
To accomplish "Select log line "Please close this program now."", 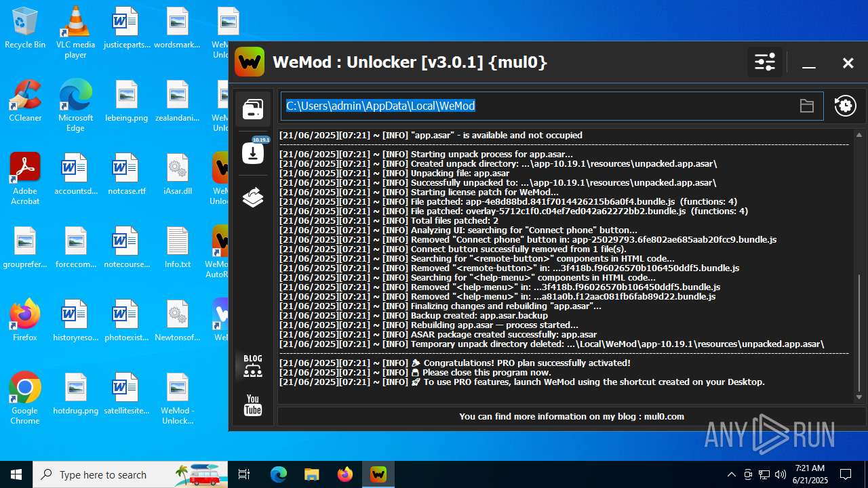I will (415, 372).
